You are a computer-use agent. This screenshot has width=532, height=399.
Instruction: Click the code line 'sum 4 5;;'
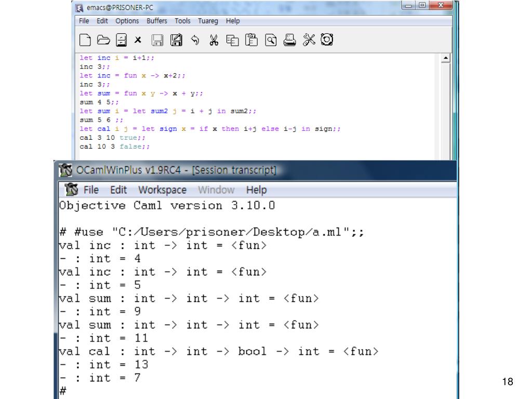pos(99,102)
